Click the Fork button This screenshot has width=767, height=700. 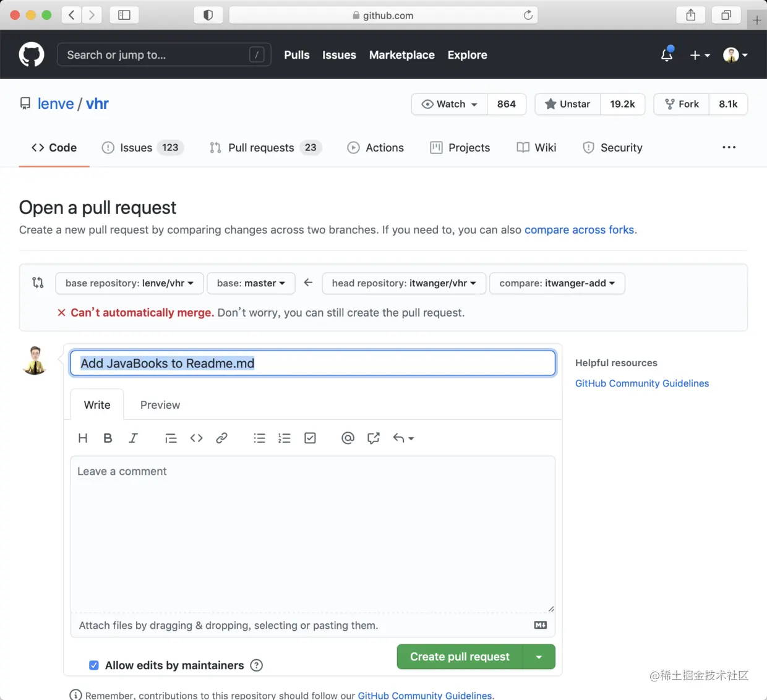[x=682, y=104]
